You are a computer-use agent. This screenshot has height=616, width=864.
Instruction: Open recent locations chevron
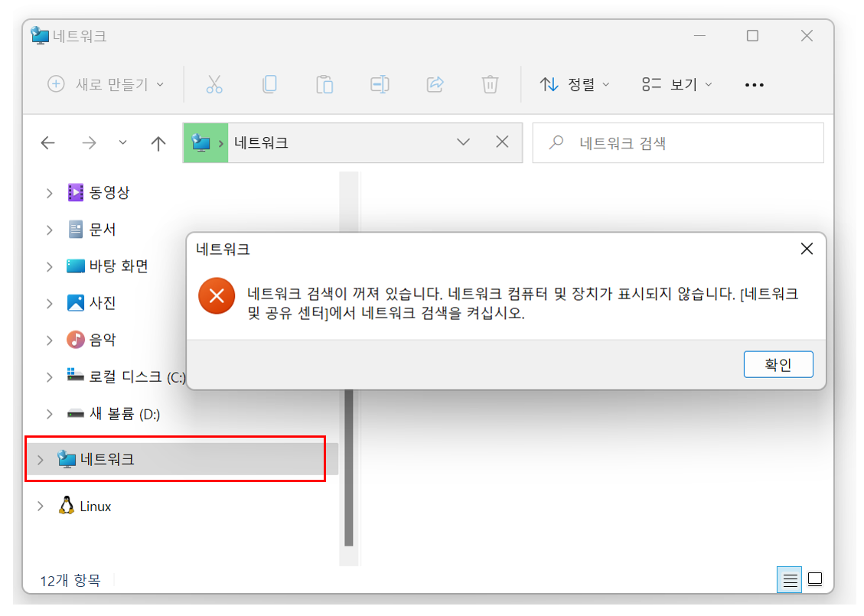coord(123,142)
